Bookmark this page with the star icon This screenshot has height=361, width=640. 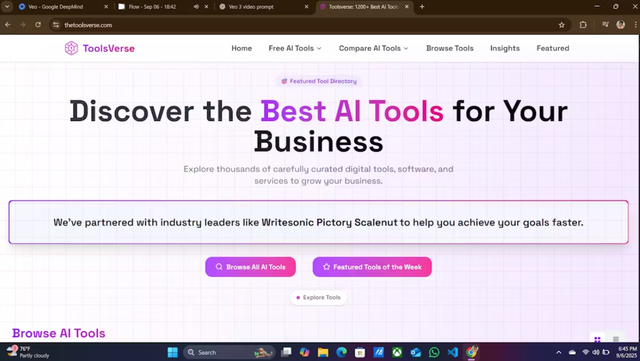click(x=562, y=25)
